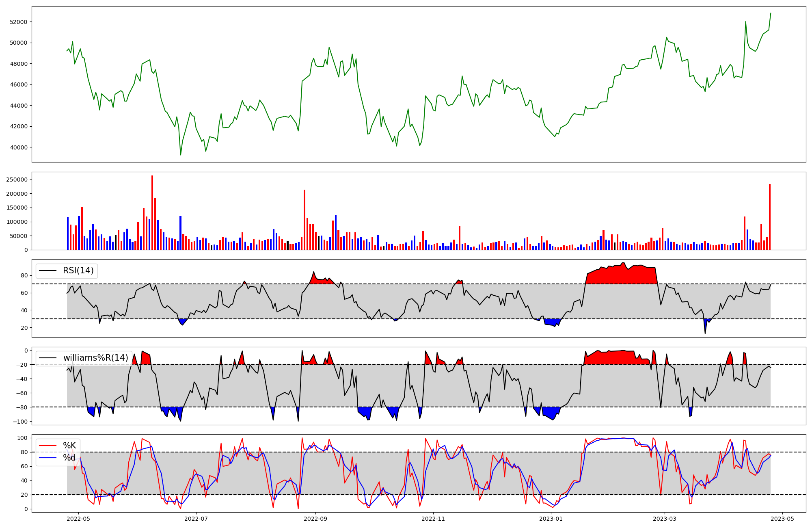
Task: Click the 2023-01 date axis label
Action: pyautogui.click(x=551, y=518)
